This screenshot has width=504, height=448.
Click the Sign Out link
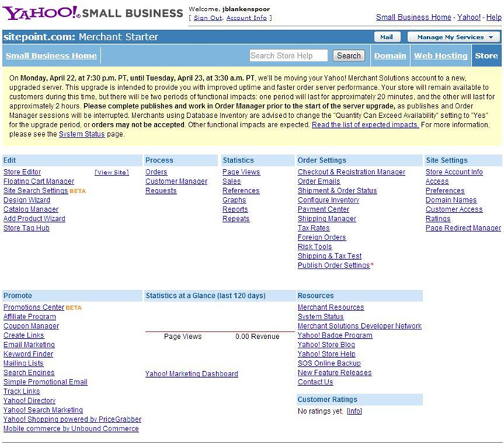click(207, 18)
